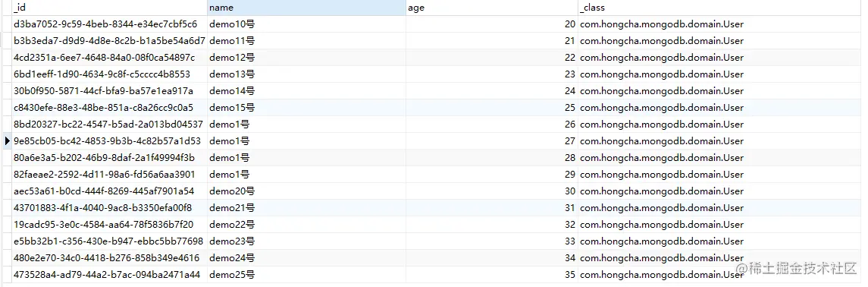The image size is (868, 287).
Task: Select the age value 30 cell
Action: pos(491,191)
